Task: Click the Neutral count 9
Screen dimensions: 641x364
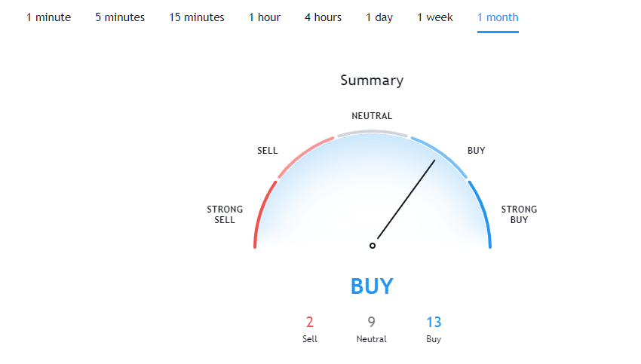Action: 371,323
